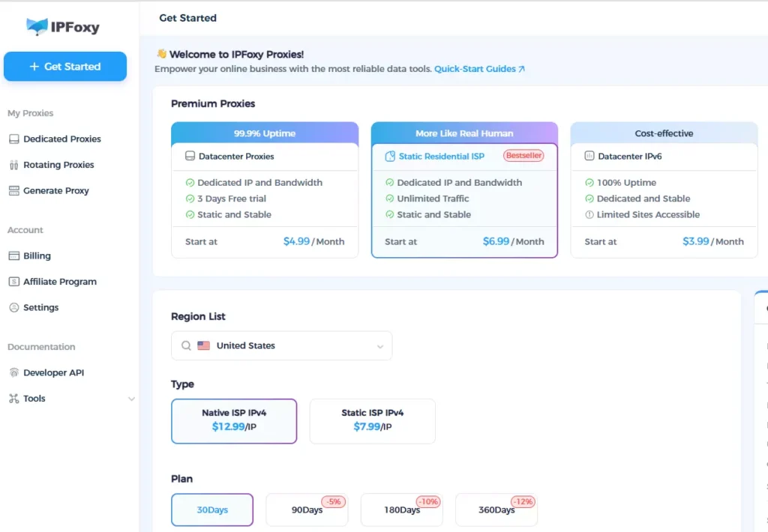Click the Dedicated Proxies sidebar icon
This screenshot has width=768, height=532.
pyautogui.click(x=13, y=139)
